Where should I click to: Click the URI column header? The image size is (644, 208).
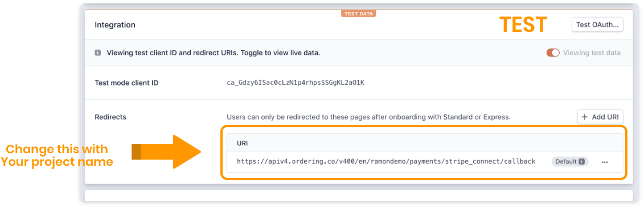click(242, 144)
